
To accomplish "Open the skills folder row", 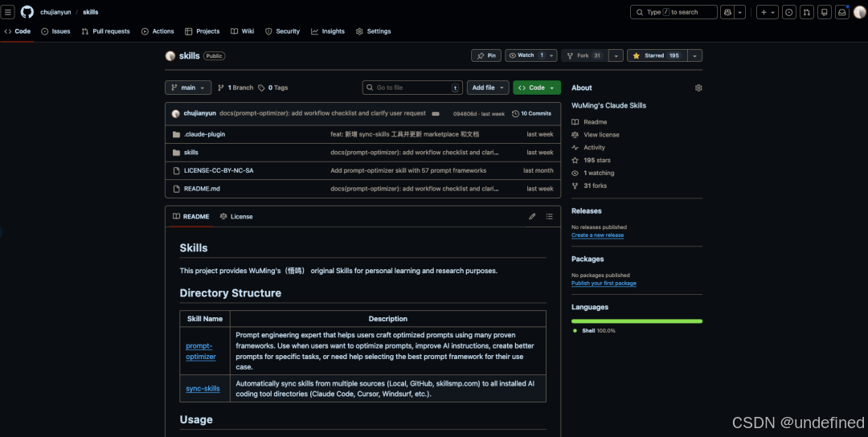I will coord(362,153).
